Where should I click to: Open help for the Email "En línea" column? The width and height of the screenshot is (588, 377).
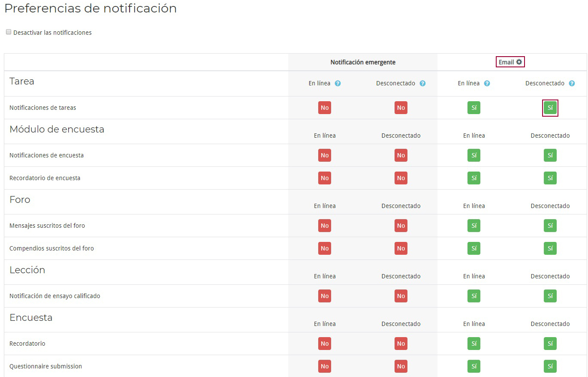(x=487, y=83)
